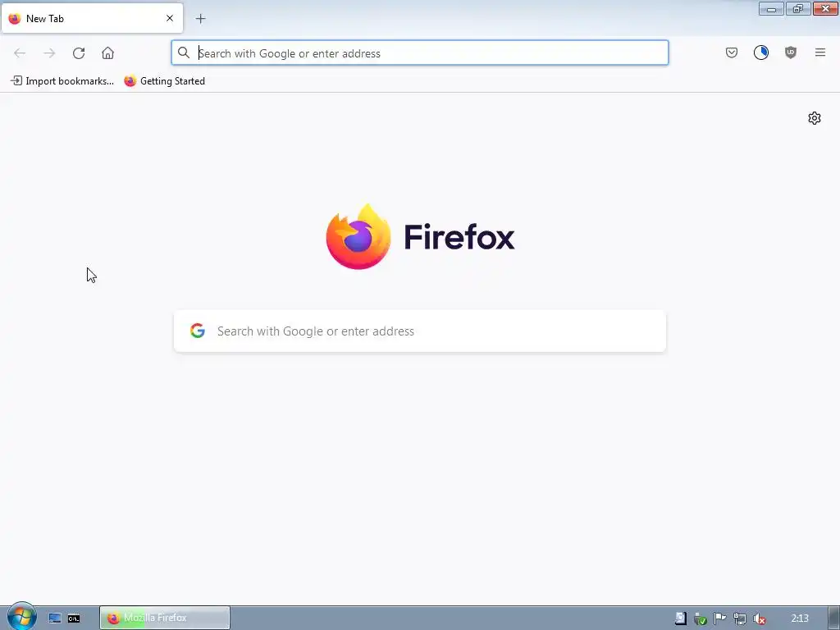Focus the address bar field

click(420, 53)
